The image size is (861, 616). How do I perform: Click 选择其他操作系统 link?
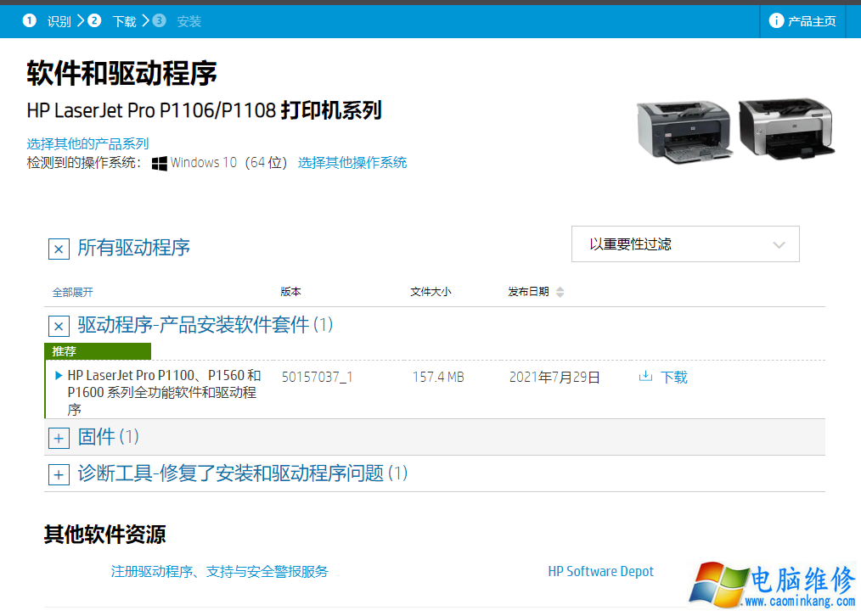coord(352,162)
